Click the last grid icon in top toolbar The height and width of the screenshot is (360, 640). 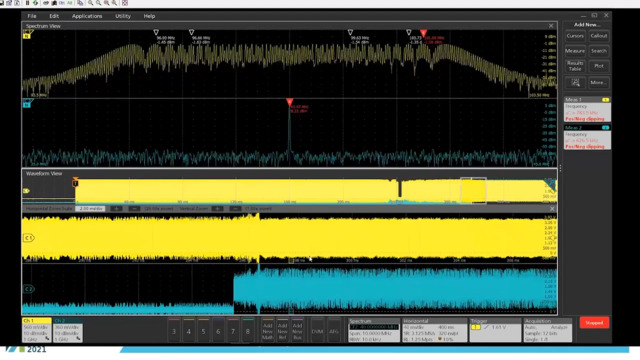[x=125, y=3]
